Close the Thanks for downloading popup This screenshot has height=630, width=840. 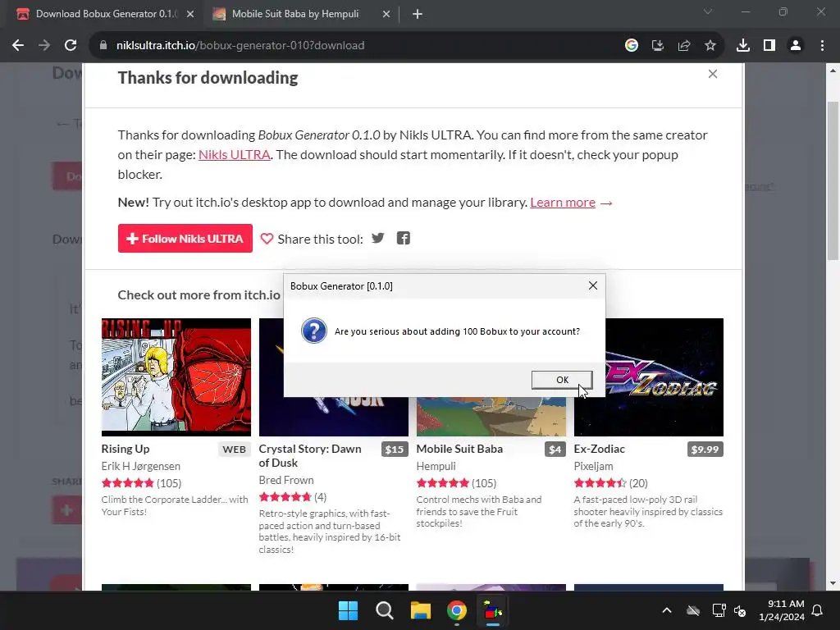click(713, 74)
